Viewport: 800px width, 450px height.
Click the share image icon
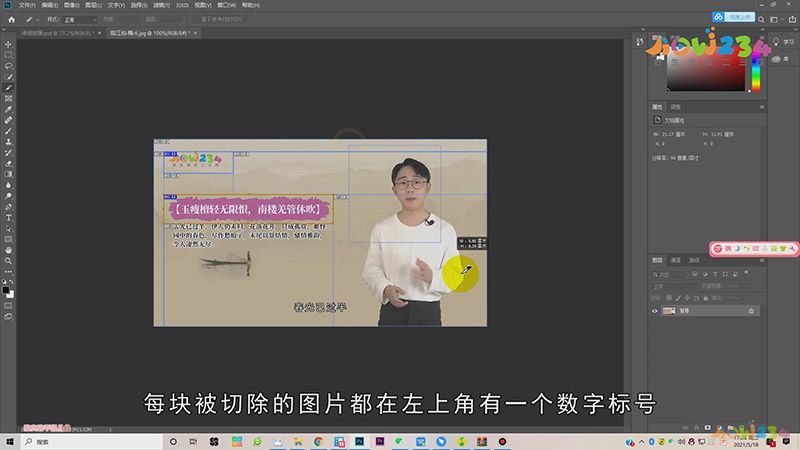pos(792,19)
